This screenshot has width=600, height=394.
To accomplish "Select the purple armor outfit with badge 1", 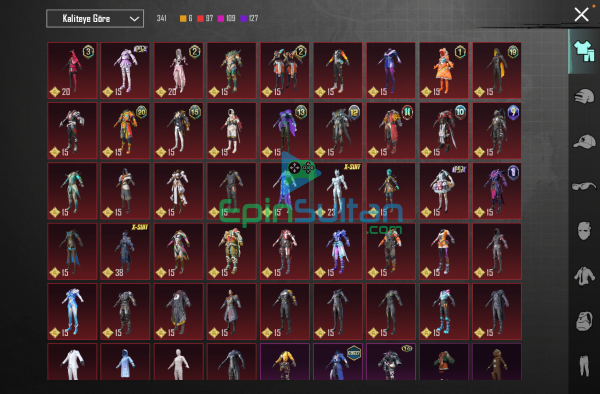I will 497,191.
